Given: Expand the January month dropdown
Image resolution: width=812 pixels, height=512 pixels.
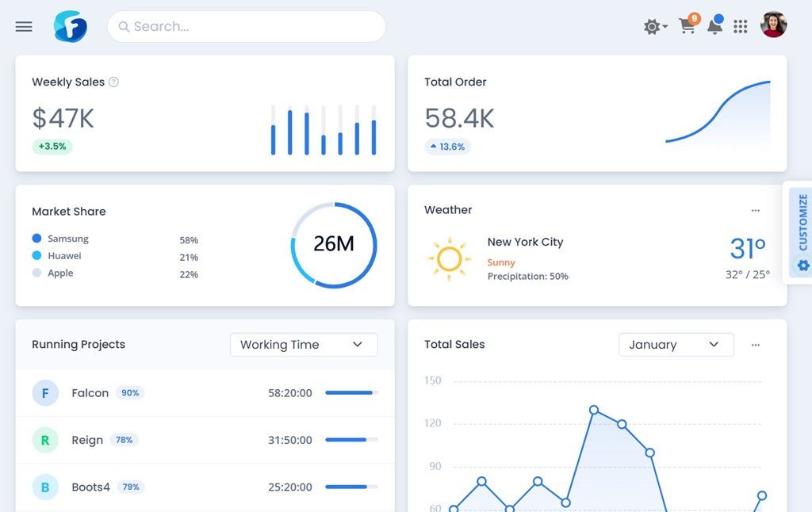Looking at the screenshot, I should (x=676, y=345).
